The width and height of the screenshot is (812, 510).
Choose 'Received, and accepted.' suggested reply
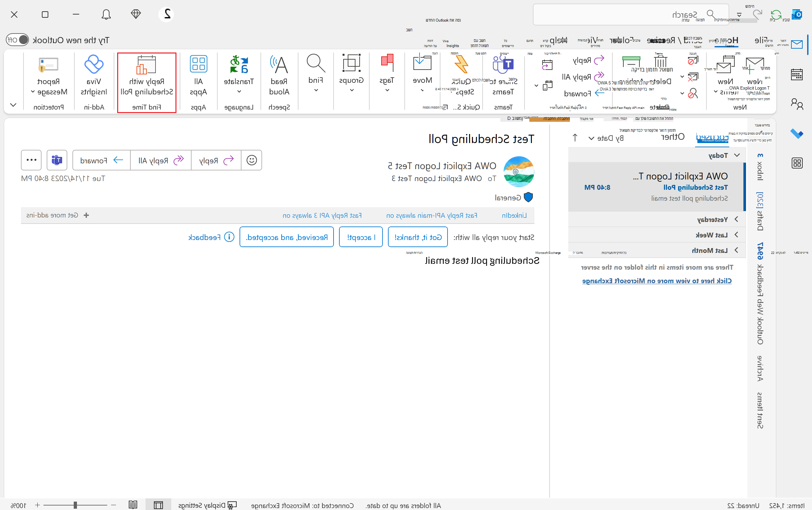[287, 237]
